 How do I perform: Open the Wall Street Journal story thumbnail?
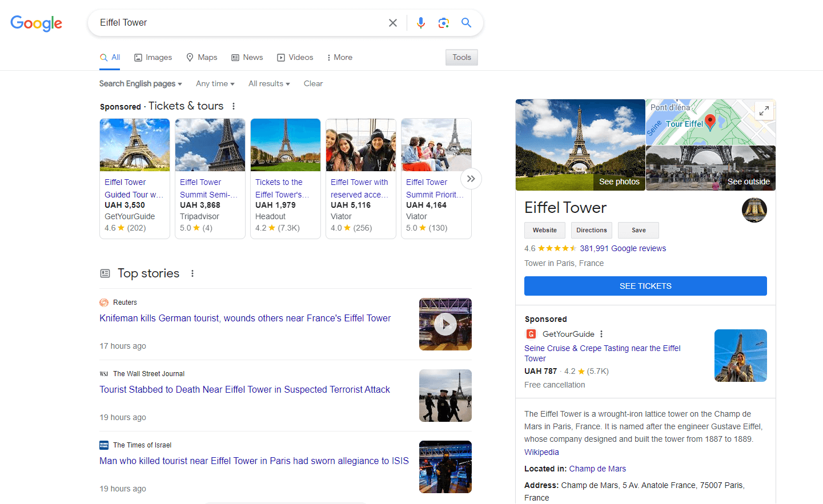click(445, 396)
